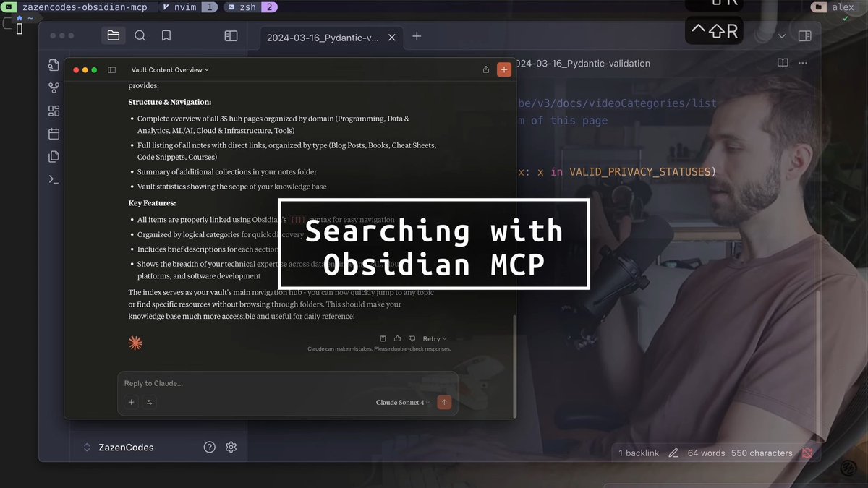
Task: Open Claude Sonnet 4 model selector
Action: point(403,402)
